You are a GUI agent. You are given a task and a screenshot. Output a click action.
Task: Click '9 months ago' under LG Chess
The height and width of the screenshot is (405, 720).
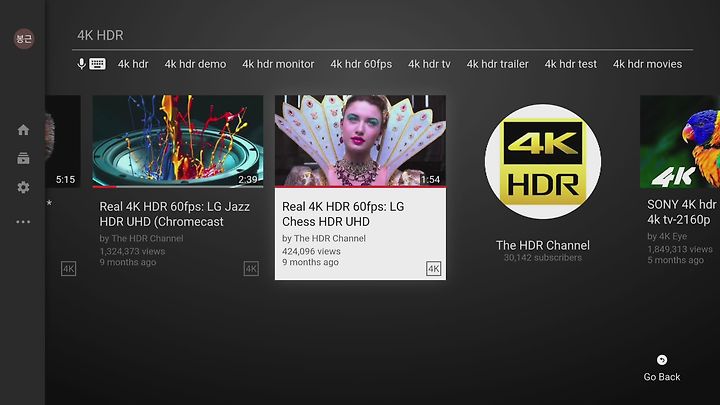[310, 262]
